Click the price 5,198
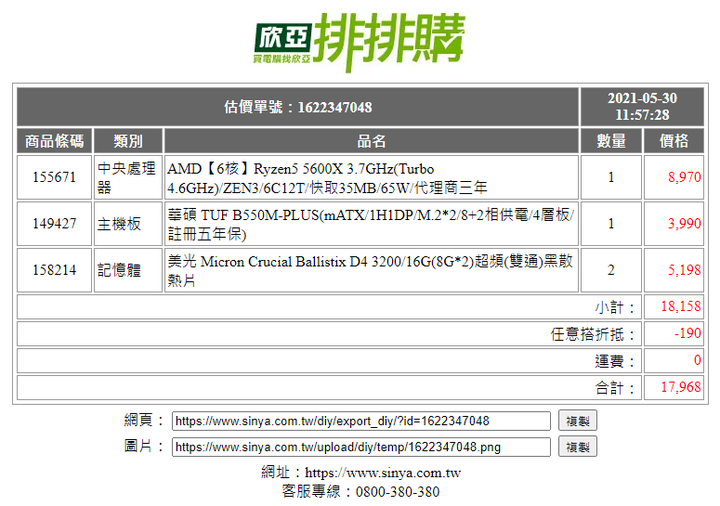Viewport: 720px width, 506px height. (684, 270)
